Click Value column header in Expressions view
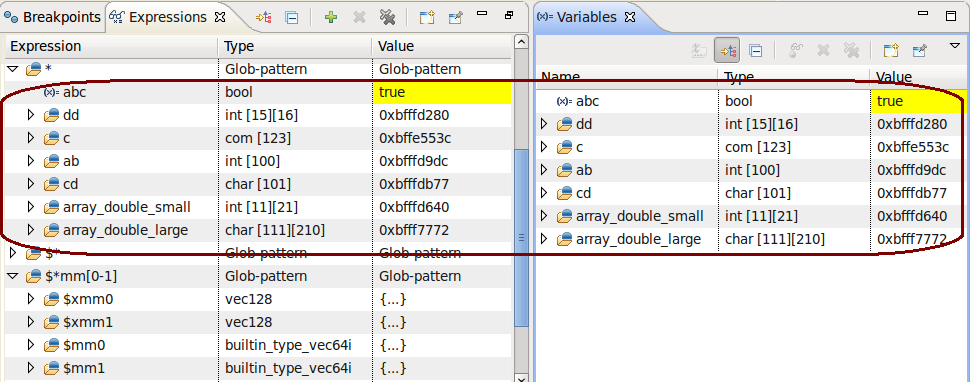 (x=442, y=46)
